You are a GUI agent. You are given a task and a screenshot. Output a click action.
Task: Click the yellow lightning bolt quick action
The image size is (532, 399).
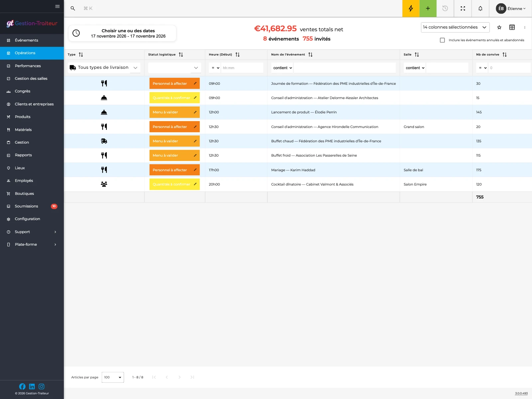click(x=411, y=8)
